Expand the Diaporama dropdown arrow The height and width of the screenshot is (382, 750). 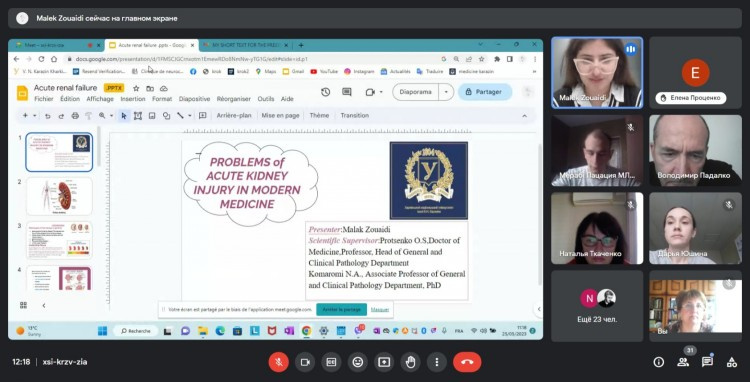(446, 92)
